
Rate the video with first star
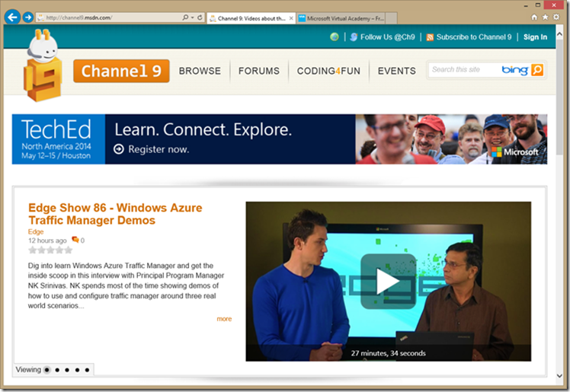tap(32, 250)
